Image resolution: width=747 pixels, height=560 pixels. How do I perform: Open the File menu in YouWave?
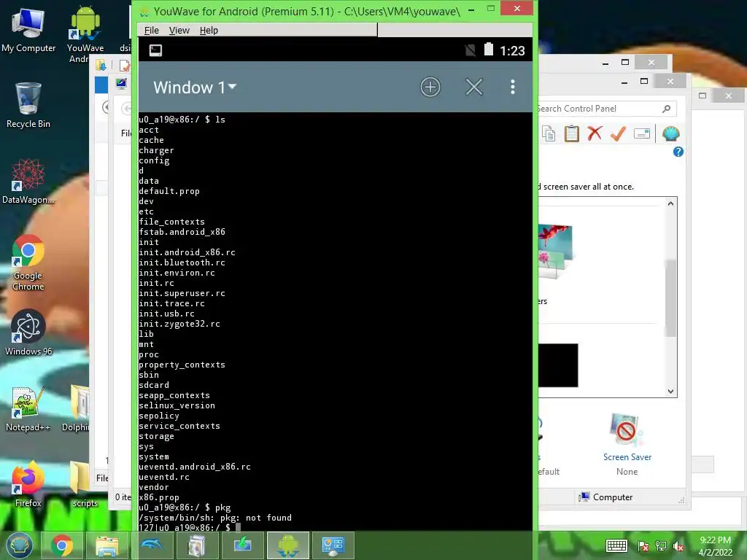tap(152, 31)
